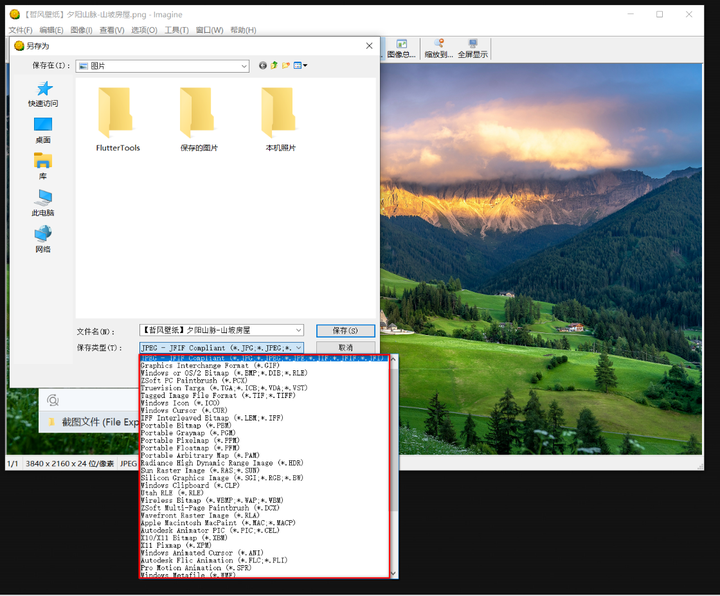Open the 图像(I) menu
Screen dimensions: 720x596
81,30
